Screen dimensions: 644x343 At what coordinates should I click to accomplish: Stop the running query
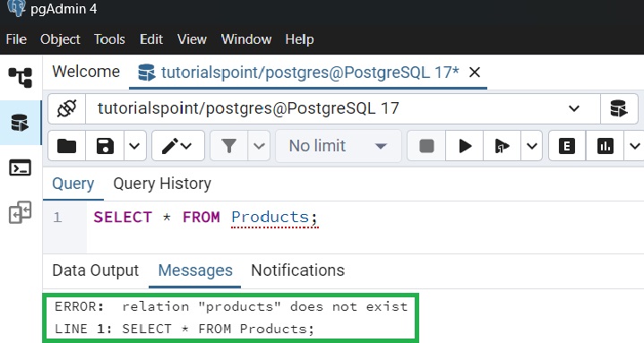pos(426,146)
